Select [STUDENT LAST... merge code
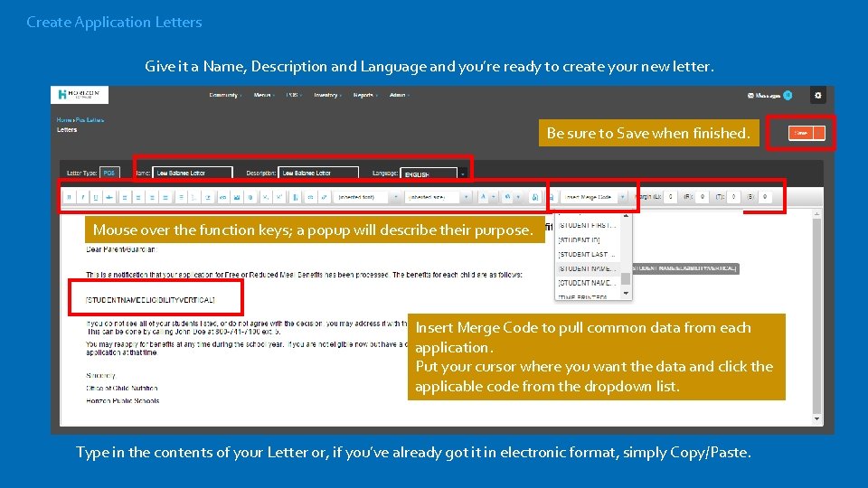 click(x=588, y=255)
